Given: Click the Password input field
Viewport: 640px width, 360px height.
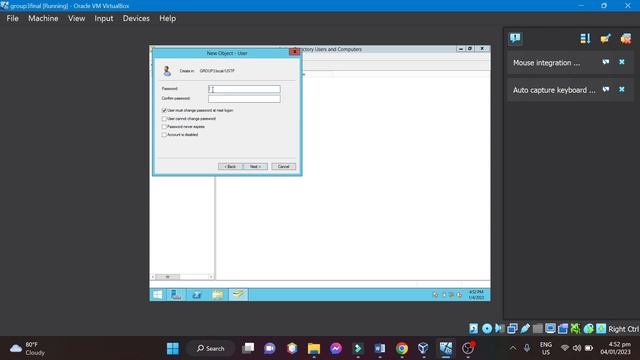Looking at the screenshot, I should point(244,89).
